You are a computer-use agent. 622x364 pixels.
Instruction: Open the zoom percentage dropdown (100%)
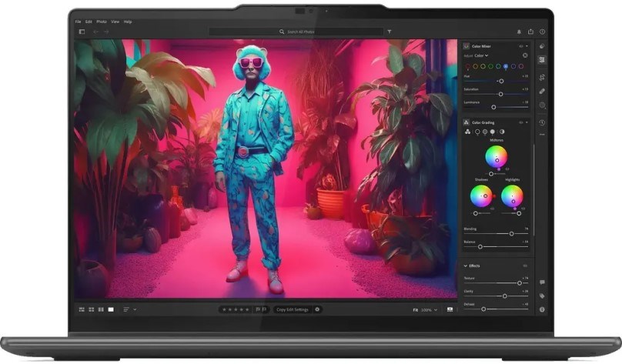click(427, 309)
